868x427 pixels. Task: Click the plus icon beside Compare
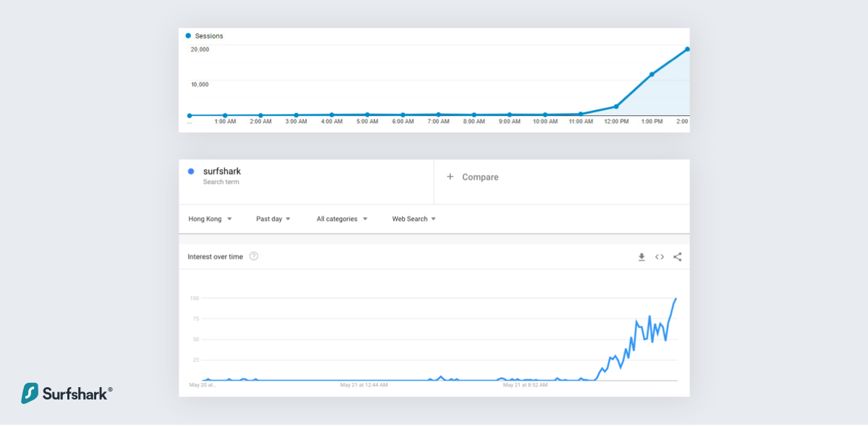(x=449, y=177)
